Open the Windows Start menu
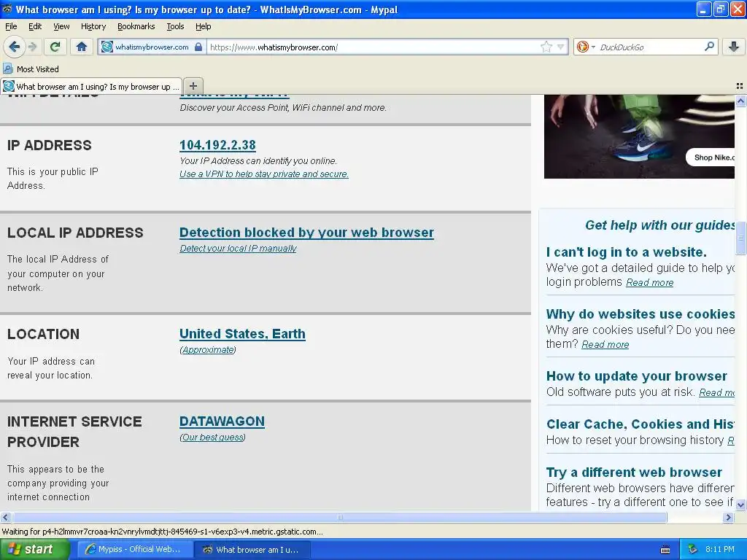This screenshot has width=747, height=560. point(34,549)
